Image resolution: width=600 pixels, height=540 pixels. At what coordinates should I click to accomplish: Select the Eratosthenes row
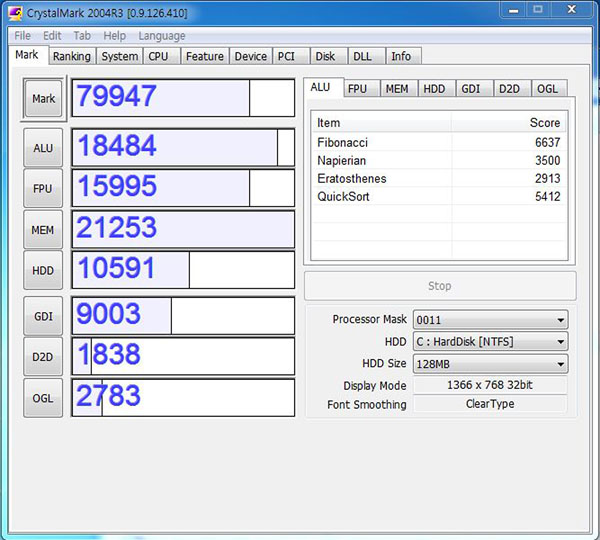(x=439, y=178)
